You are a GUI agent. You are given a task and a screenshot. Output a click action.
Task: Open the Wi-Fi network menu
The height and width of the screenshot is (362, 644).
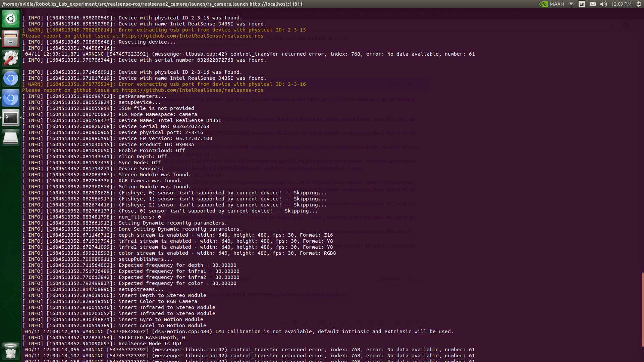click(572, 4)
